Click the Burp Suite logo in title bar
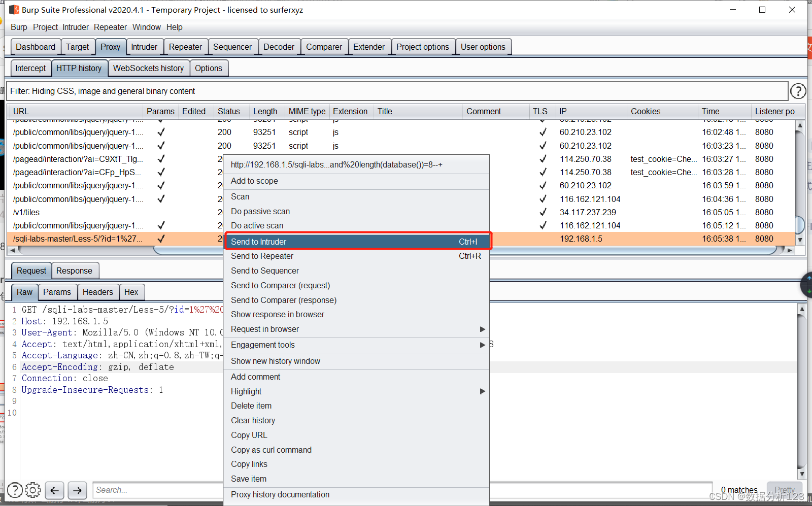812x506 pixels. coord(14,10)
